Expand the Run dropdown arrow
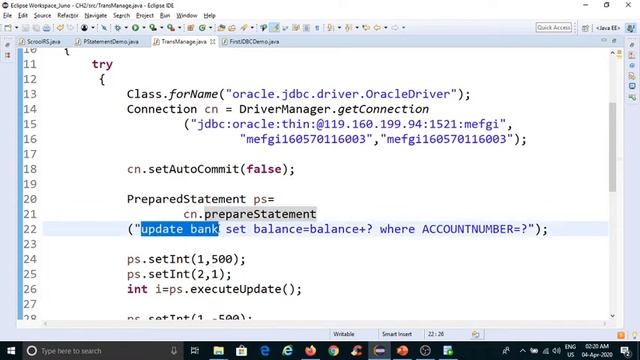Viewport: 640px width, 360px height. (x=144, y=28)
